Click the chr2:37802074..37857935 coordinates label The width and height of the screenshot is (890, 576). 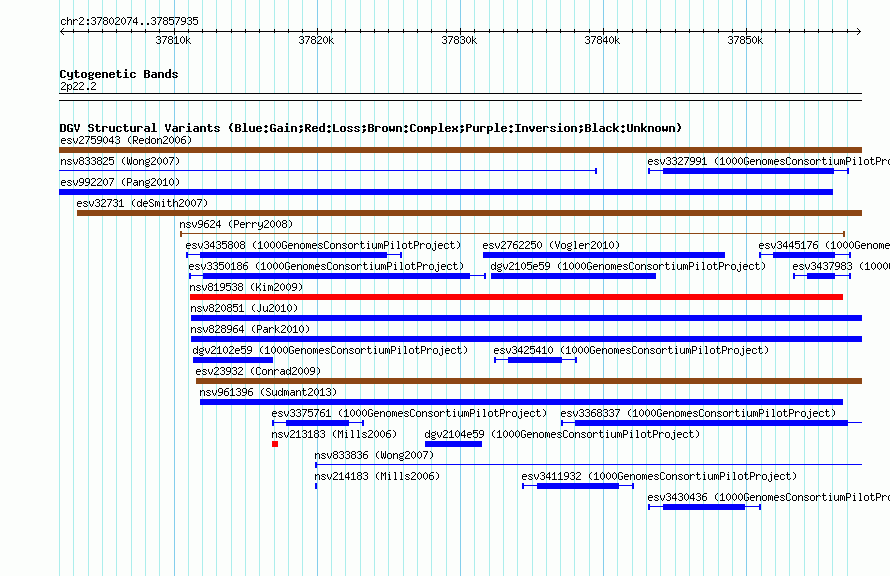(x=129, y=21)
